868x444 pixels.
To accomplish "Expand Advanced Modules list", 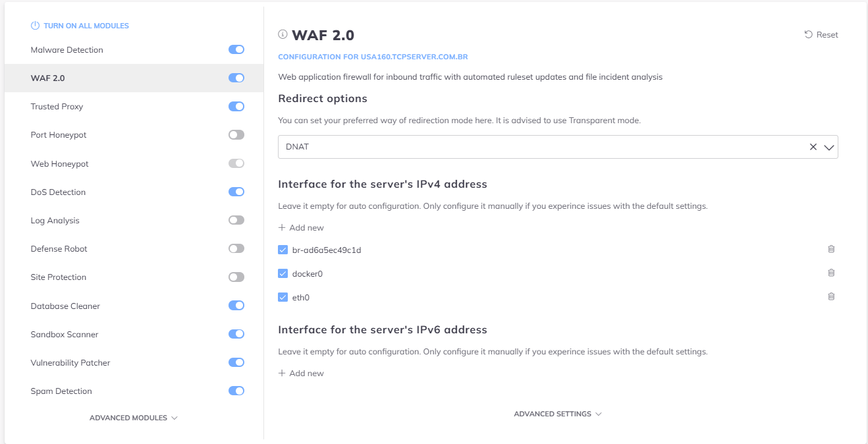I will click(133, 418).
